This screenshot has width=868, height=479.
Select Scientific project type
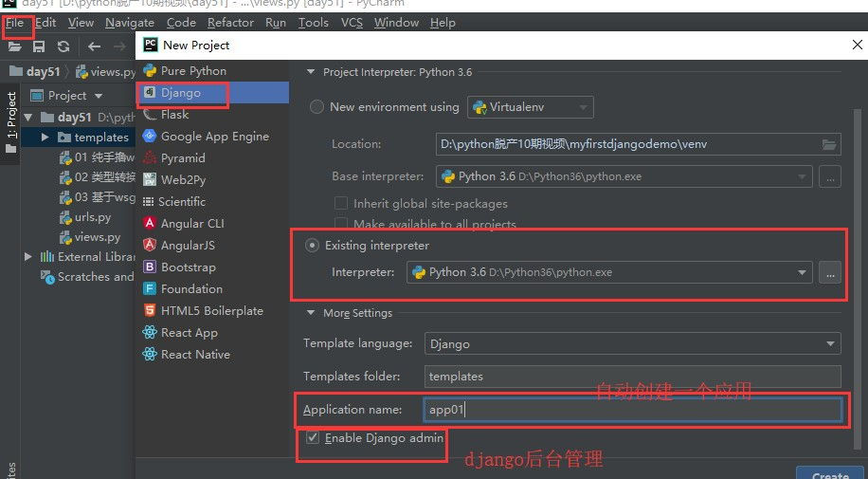pos(212,202)
